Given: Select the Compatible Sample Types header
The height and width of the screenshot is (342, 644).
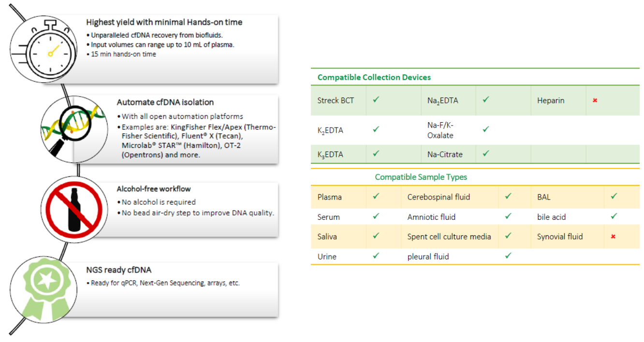Looking at the screenshot, I should pos(421,177).
